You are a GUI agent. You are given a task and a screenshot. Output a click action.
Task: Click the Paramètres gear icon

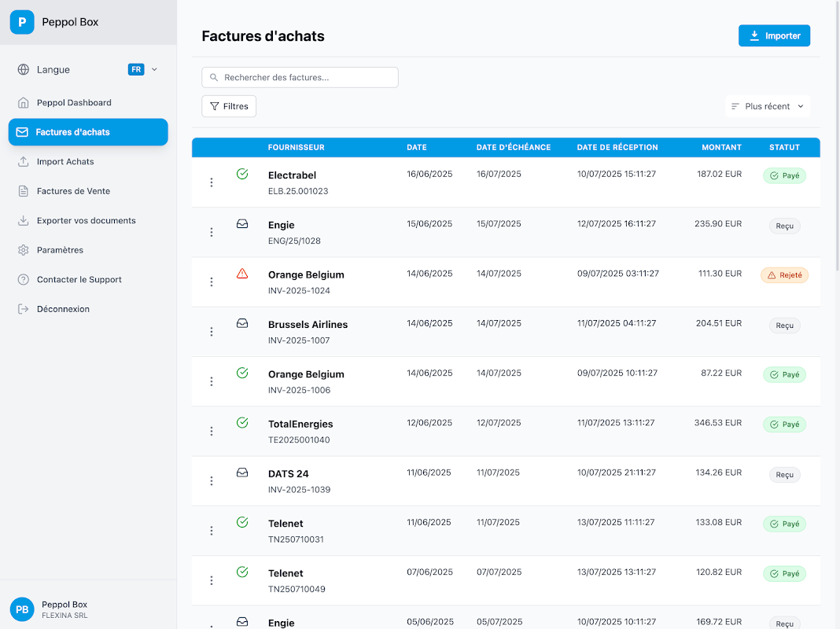(23, 250)
